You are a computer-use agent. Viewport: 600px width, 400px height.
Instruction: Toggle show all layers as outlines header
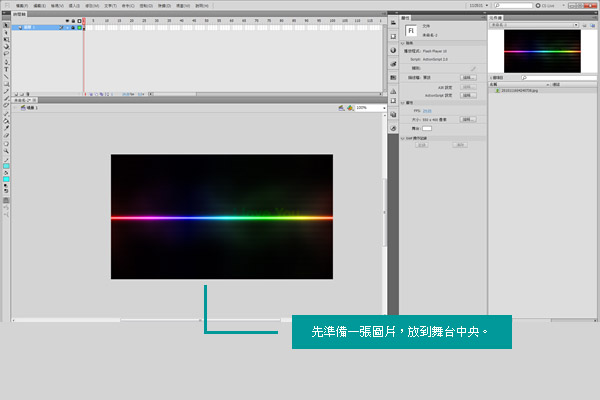click(79, 21)
